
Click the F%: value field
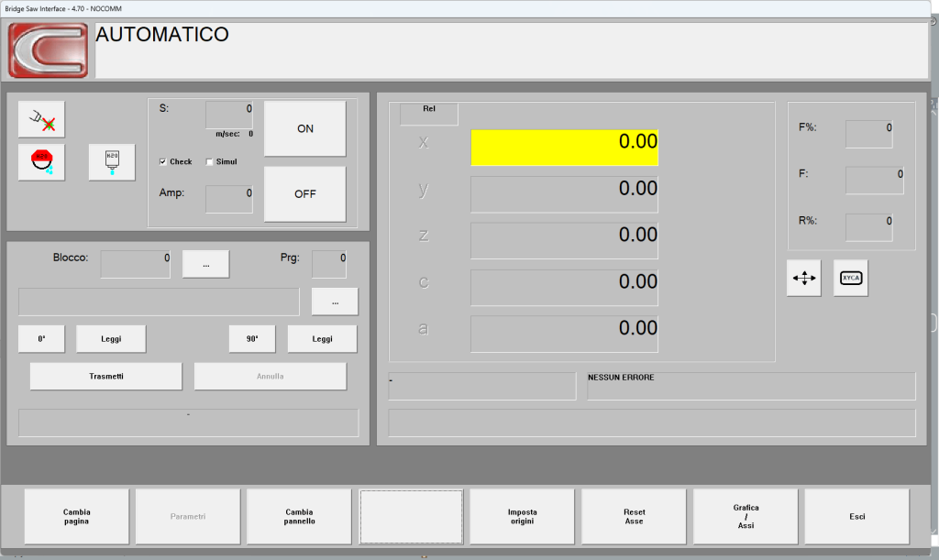click(x=869, y=134)
